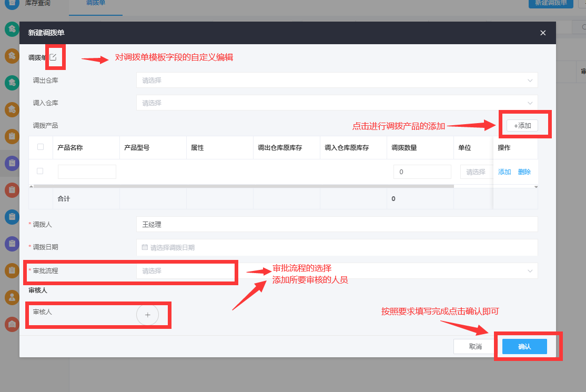Click the 调拨数量 column header
Viewport: 586px width, 392px height.
404,148
